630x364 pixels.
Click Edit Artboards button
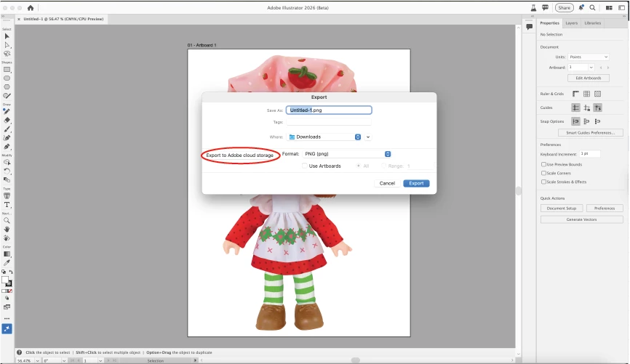pos(589,78)
